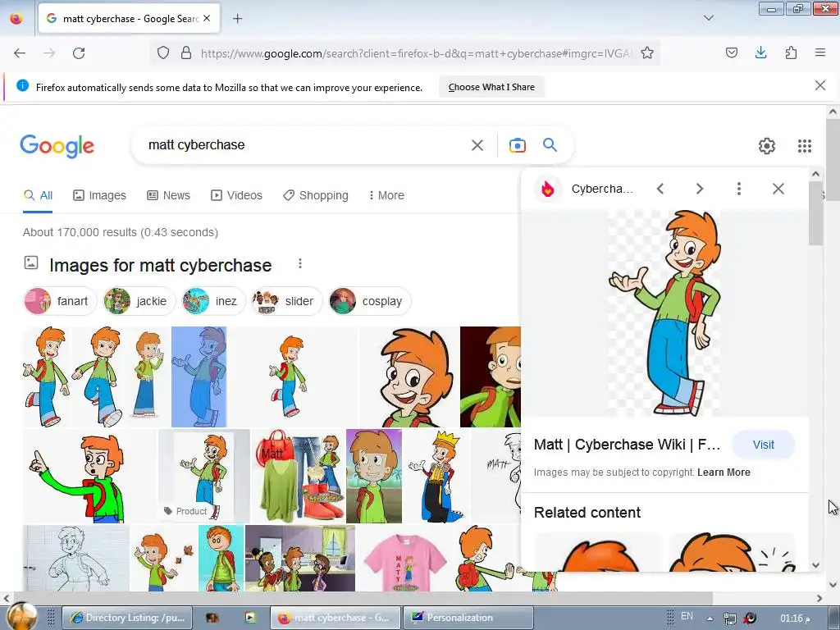This screenshot has height=630, width=840.
Task: Click the Fandom source icon
Action: [547, 189]
